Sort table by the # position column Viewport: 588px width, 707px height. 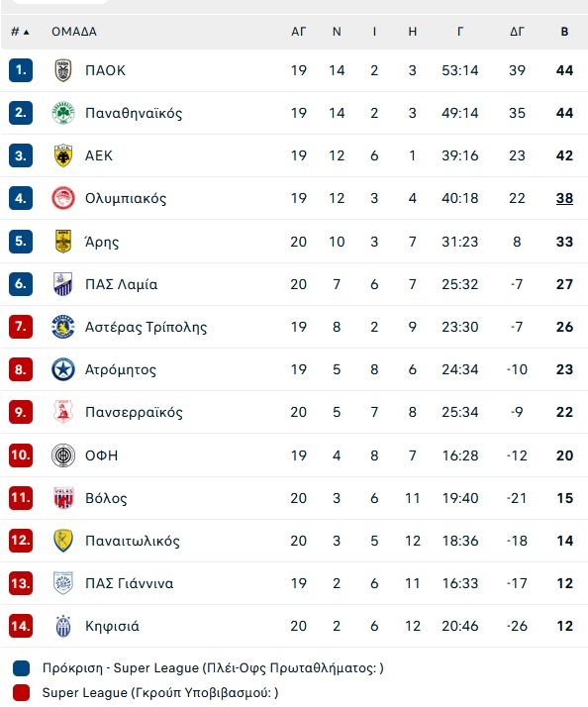point(20,32)
